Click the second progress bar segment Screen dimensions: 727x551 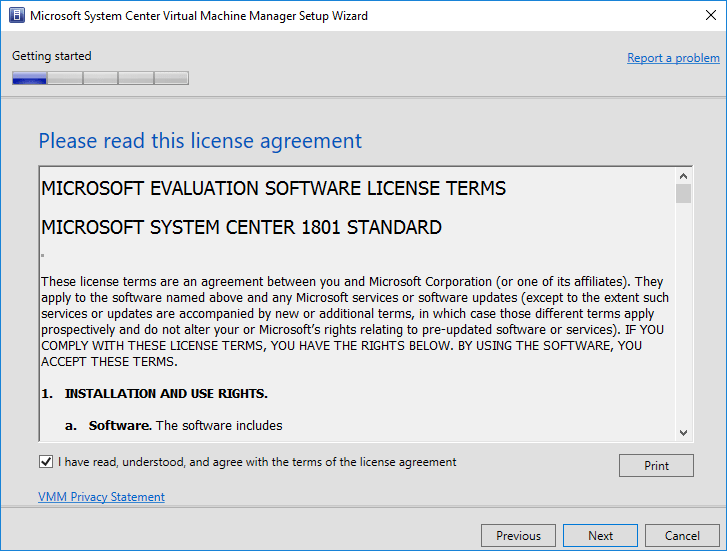click(65, 78)
